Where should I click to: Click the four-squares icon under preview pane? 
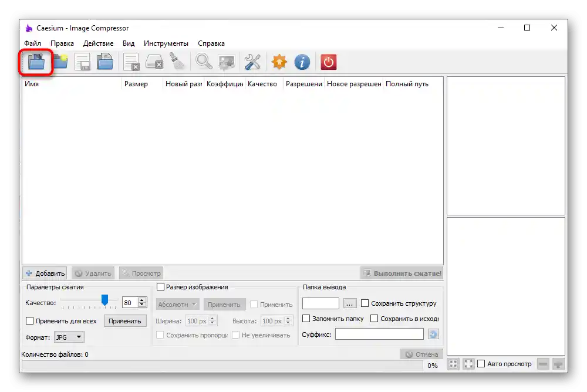[x=453, y=364]
